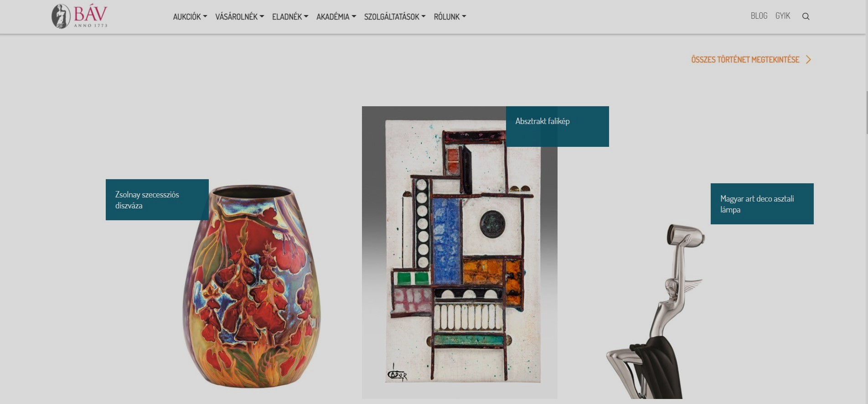Go to the Blog page
868x404 pixels.
point(759,16)
